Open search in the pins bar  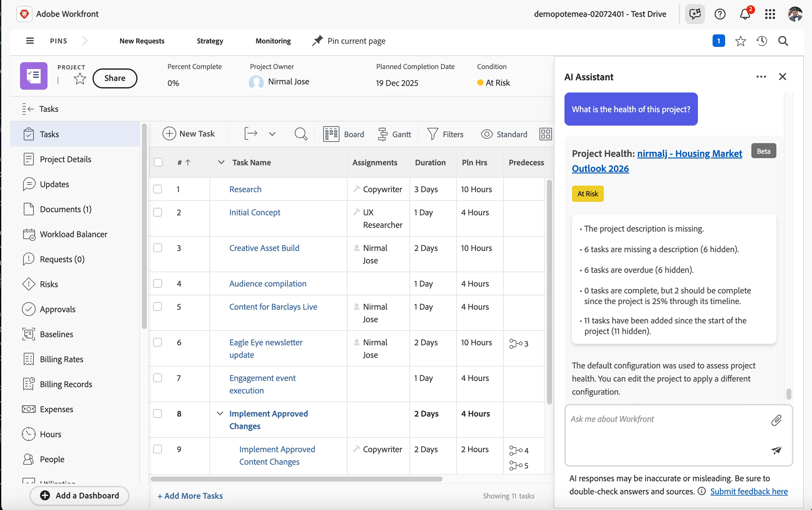(783, 41)
